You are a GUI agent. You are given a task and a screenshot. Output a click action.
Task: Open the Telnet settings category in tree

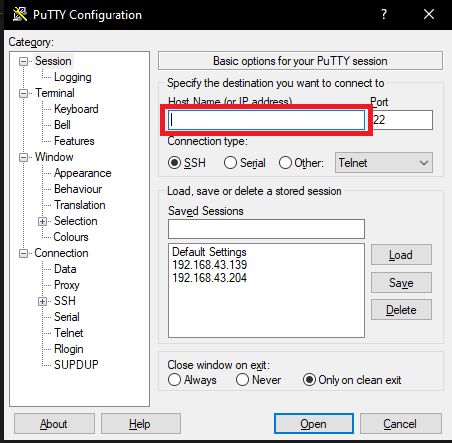(x=69, y=333)
